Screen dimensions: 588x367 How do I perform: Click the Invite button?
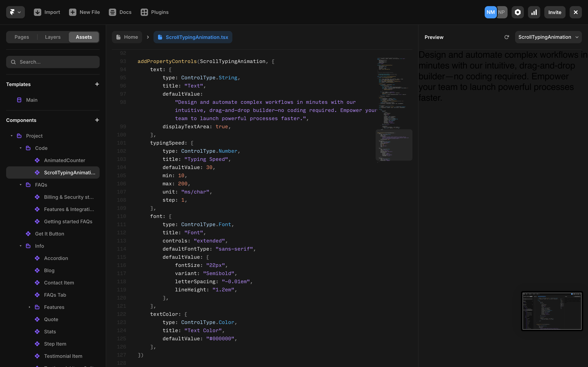pos(555,12)
